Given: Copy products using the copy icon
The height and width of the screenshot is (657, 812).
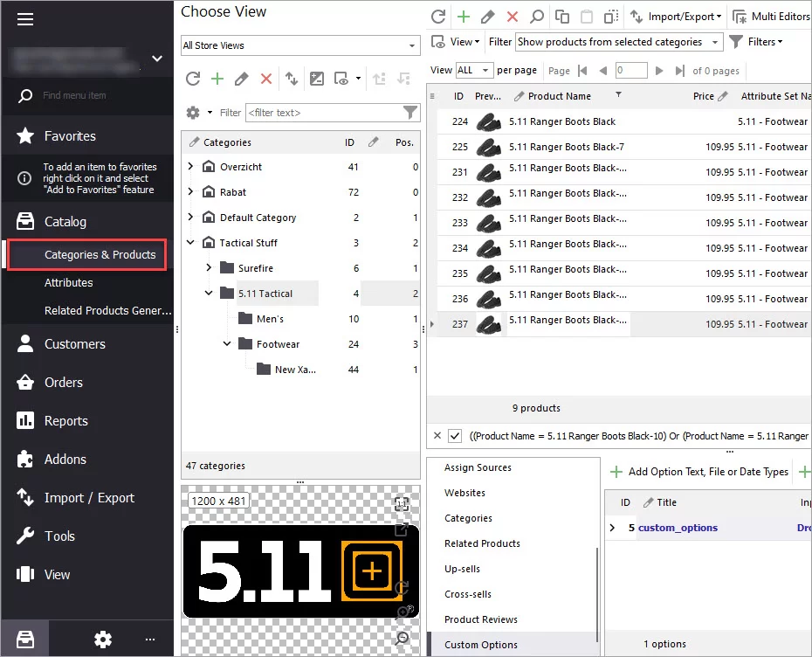Looking at the screenshot, I should pyautogui.click(x=562, y=17).
